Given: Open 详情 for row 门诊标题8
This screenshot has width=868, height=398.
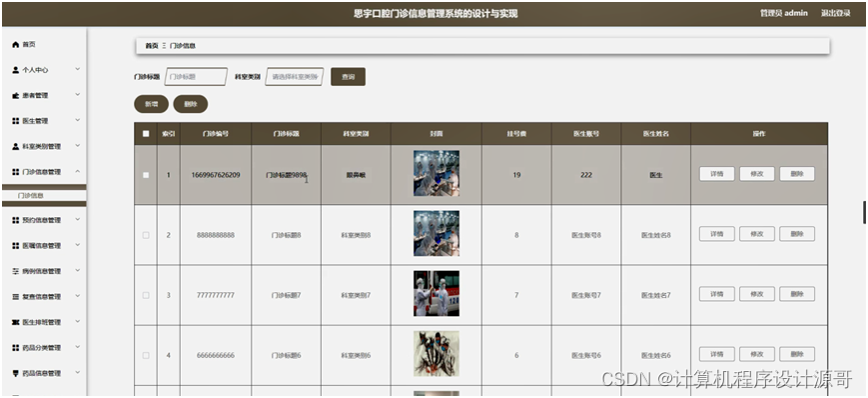Looking at the screenshot, I should pos(717,234).
